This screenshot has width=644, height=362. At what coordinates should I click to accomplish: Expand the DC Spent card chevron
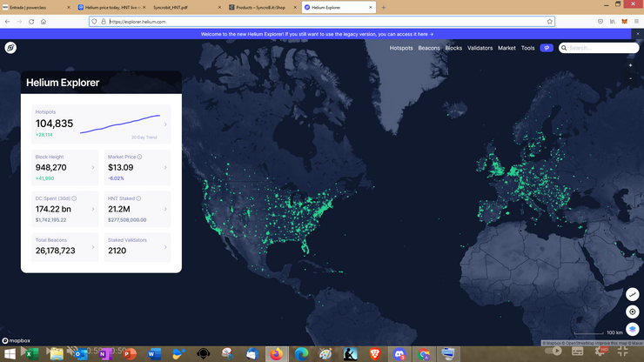coord(93,209)
